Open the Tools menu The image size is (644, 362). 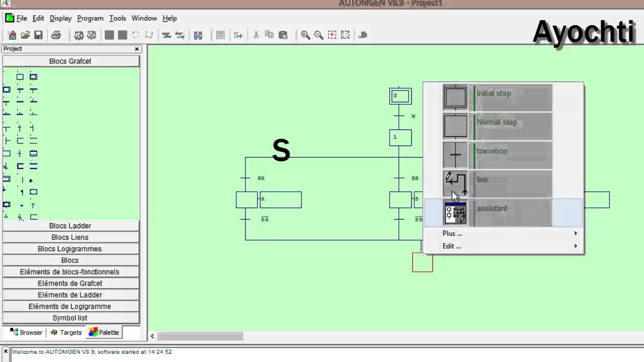(x=117, y=18)
